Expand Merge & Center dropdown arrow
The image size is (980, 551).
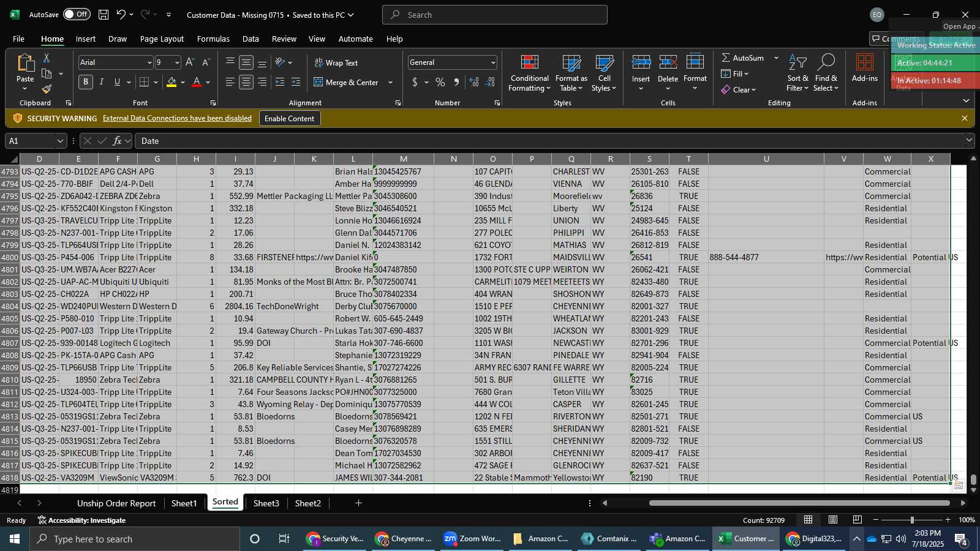391,82
